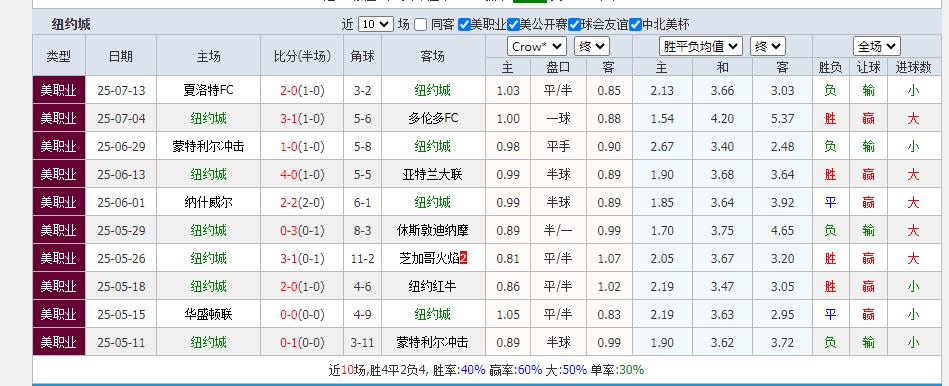The height and width of the screenshot is (386, 949).
Task: Click the 盘口 column header
Action: point(558,67)
